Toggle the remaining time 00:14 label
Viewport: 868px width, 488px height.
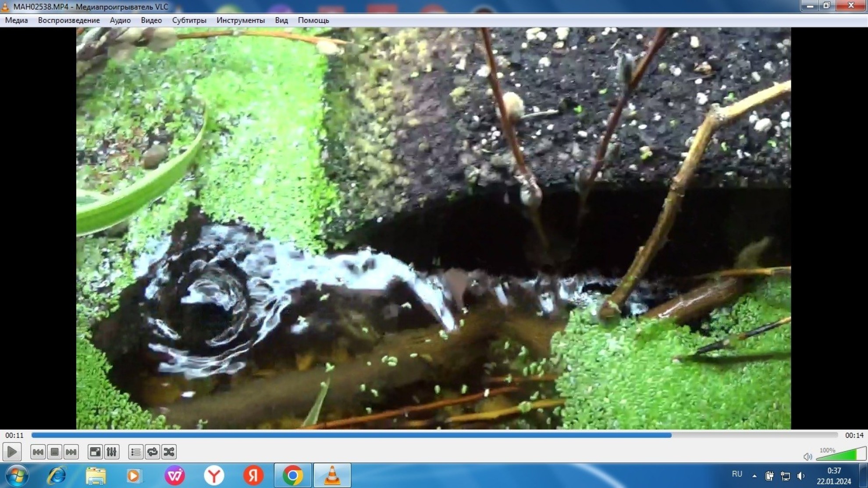pyautogui.click(x=854, y=435)
